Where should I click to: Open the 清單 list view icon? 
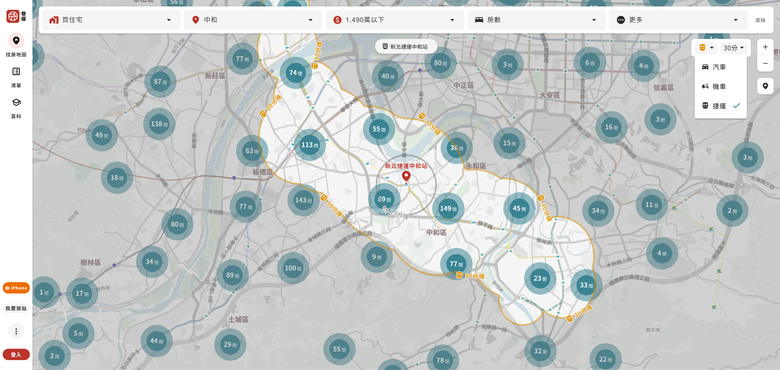16,72
